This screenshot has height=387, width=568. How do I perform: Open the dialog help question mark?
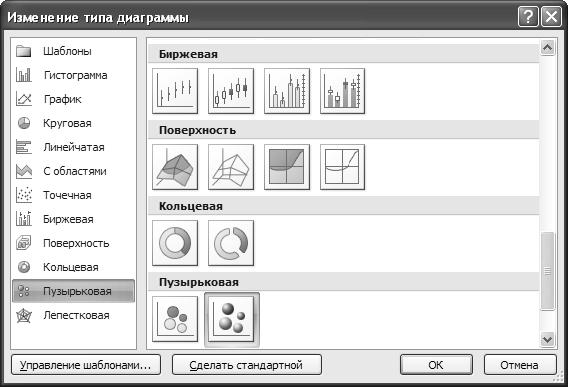pyautogui.click(x=528, y=17)
